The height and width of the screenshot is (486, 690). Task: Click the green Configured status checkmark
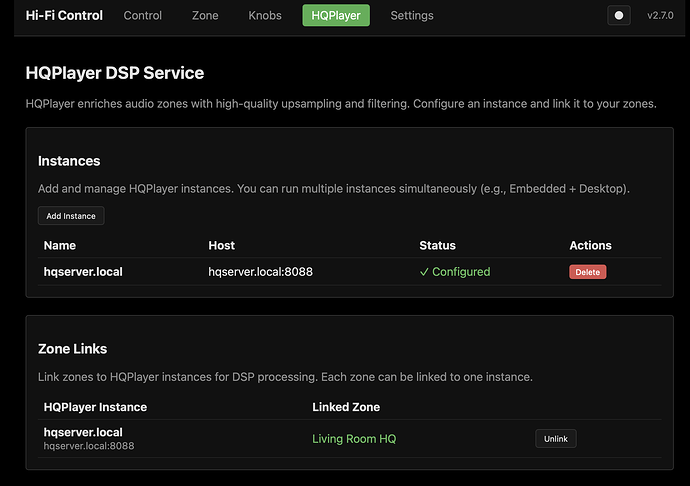(425, 272)
